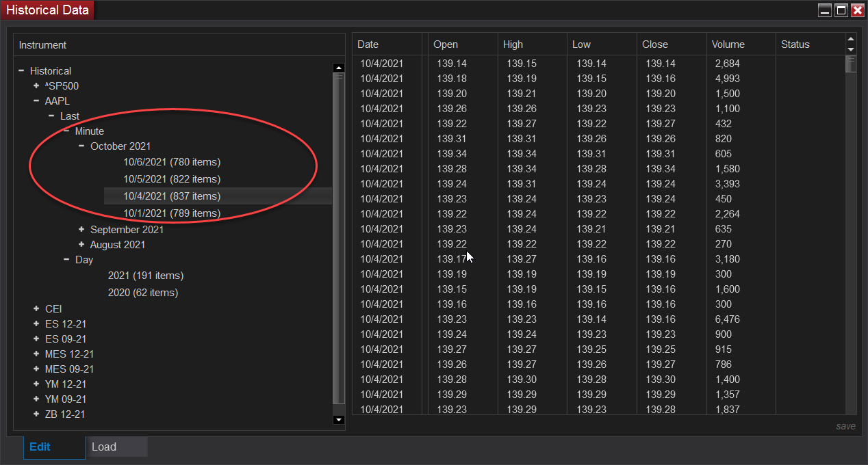Screen dimensions: 868x465
Task: Select the Volume cell 3,393
Action: click(727, 184)
